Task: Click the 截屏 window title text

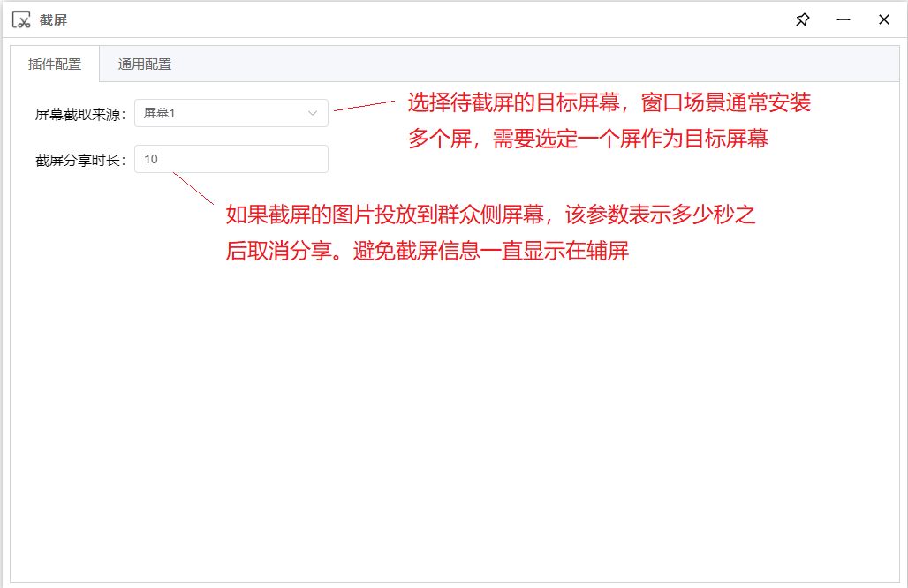Action: pos(54,19)
